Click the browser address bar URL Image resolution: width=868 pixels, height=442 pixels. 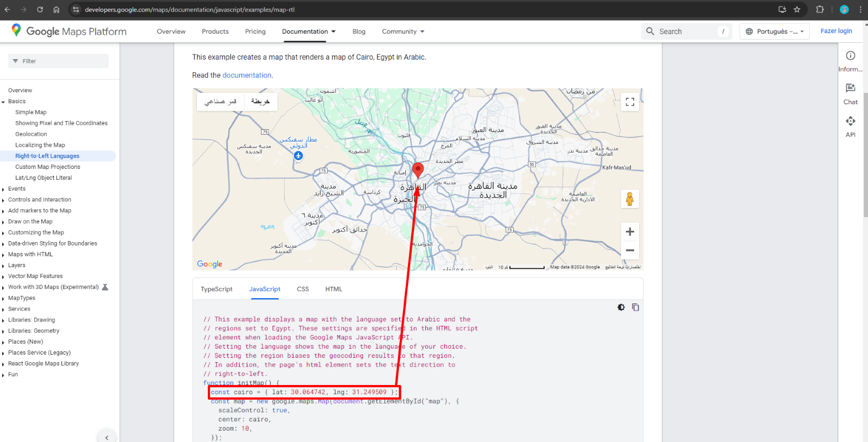[190, 9]
